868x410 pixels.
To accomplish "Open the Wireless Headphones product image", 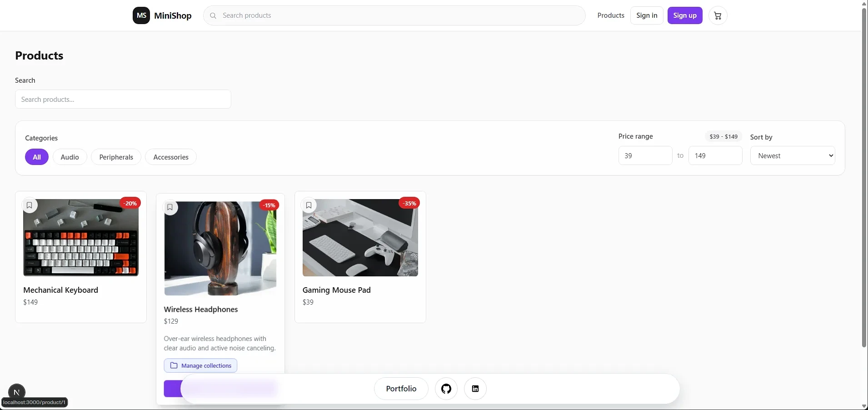I will [220, 249].
